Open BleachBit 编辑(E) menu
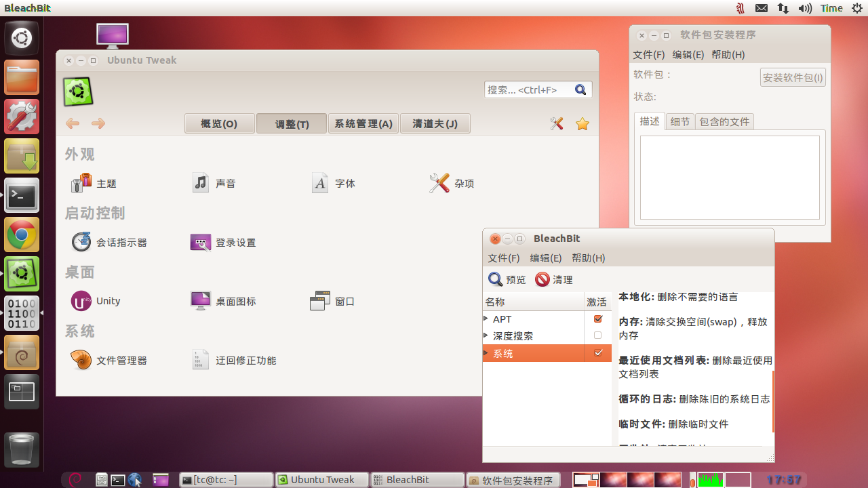This screenshot has width=868, height=488. click(546, 258)
